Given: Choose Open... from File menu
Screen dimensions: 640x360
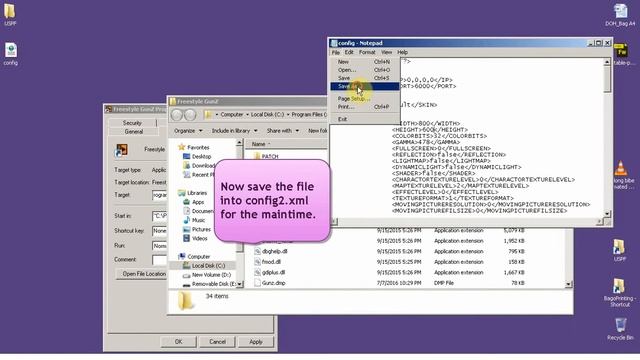Looking at the screenshot, I should [364, 70].
